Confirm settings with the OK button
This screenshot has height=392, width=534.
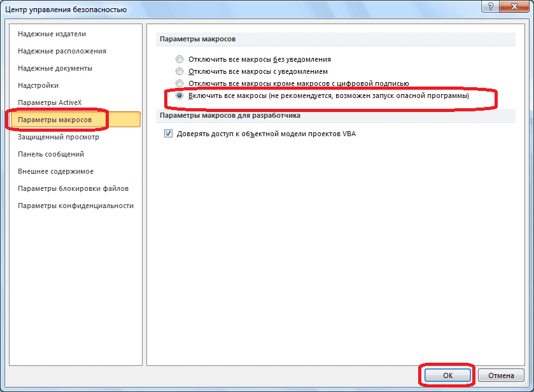[x=447, y=375]
